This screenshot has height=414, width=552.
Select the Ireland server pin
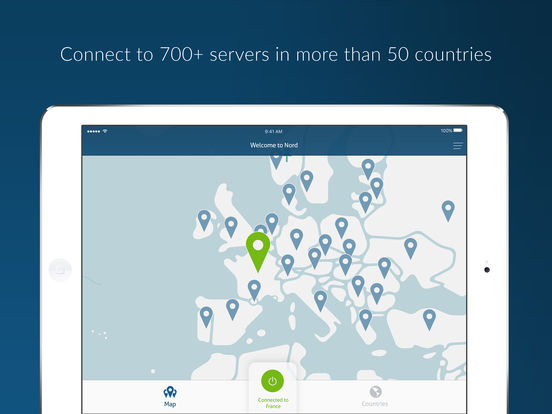click(x=204, y=220)
